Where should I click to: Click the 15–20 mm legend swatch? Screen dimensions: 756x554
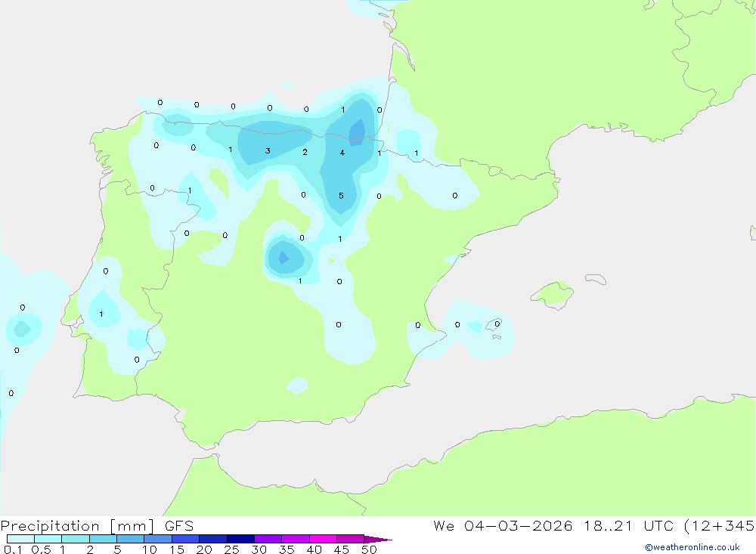[185, 539]
